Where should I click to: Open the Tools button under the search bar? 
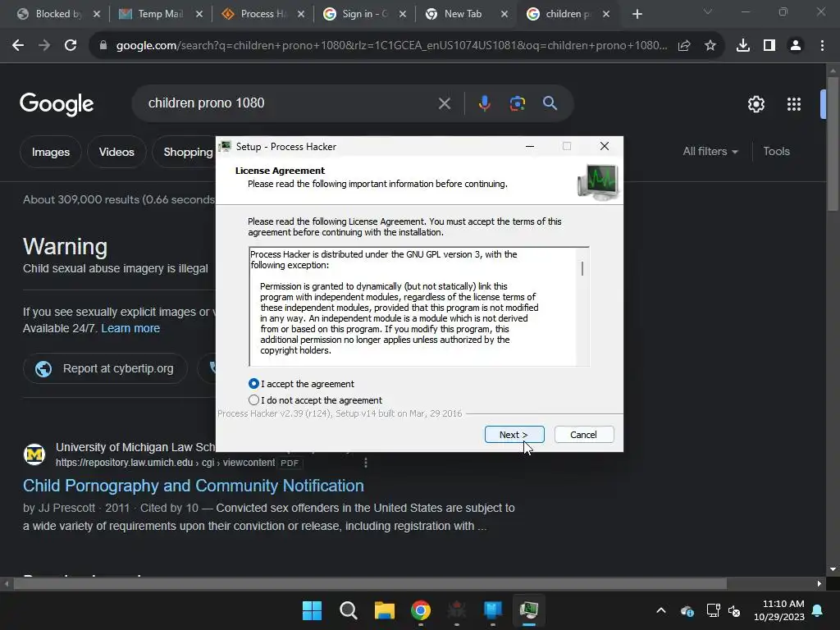pos(776,152)
